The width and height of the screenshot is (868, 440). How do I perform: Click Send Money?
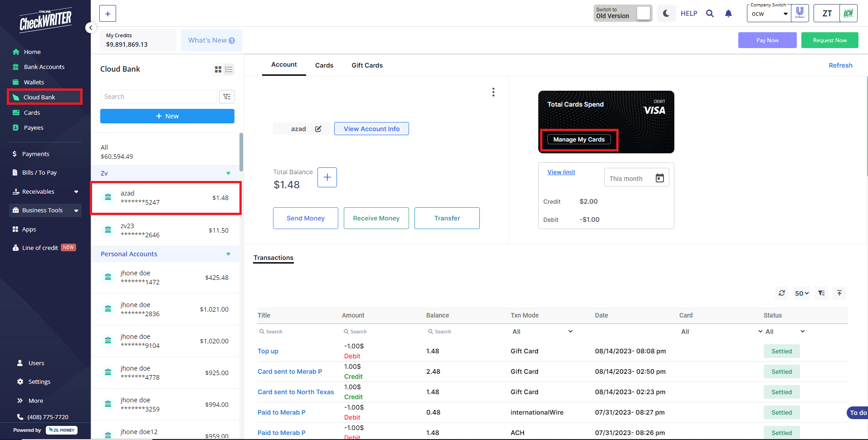(x=306, y=218)
